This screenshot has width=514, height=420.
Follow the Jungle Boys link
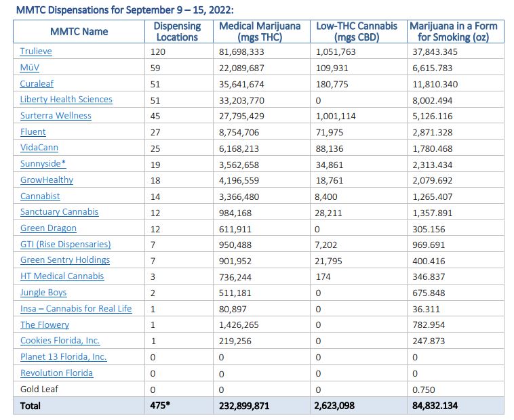43,293
